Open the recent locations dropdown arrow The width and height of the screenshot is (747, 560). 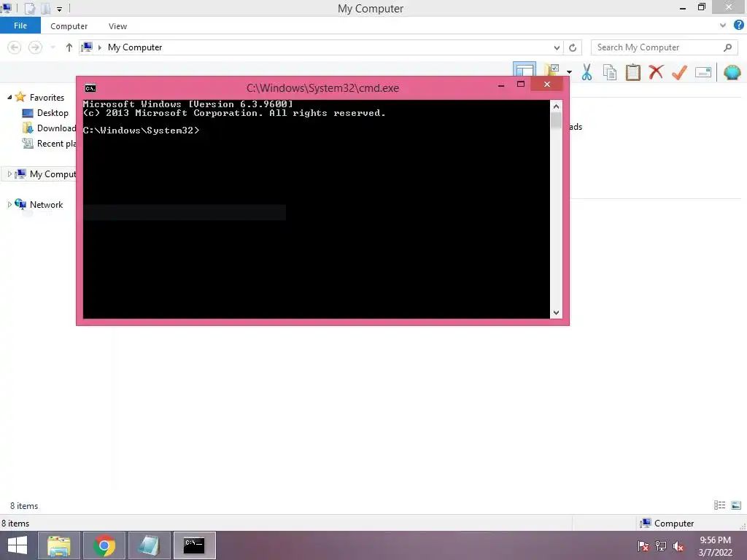[53, 47]
